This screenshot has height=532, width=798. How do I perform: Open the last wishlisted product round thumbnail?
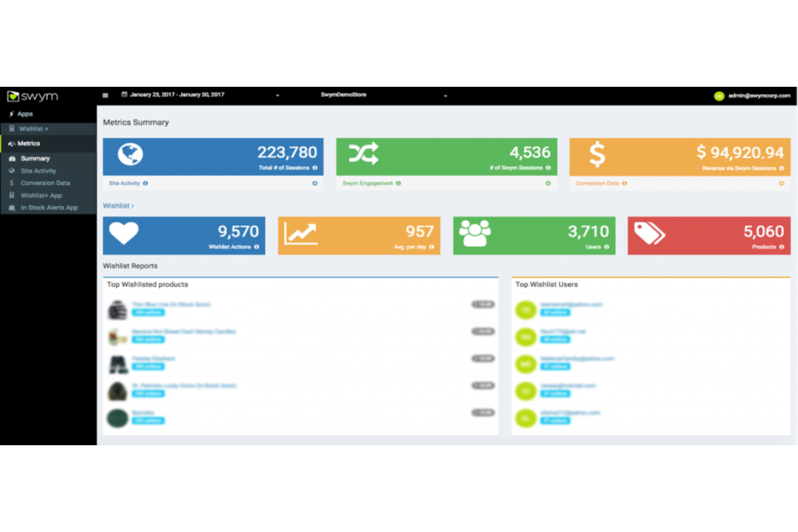[x=117, y=418]
